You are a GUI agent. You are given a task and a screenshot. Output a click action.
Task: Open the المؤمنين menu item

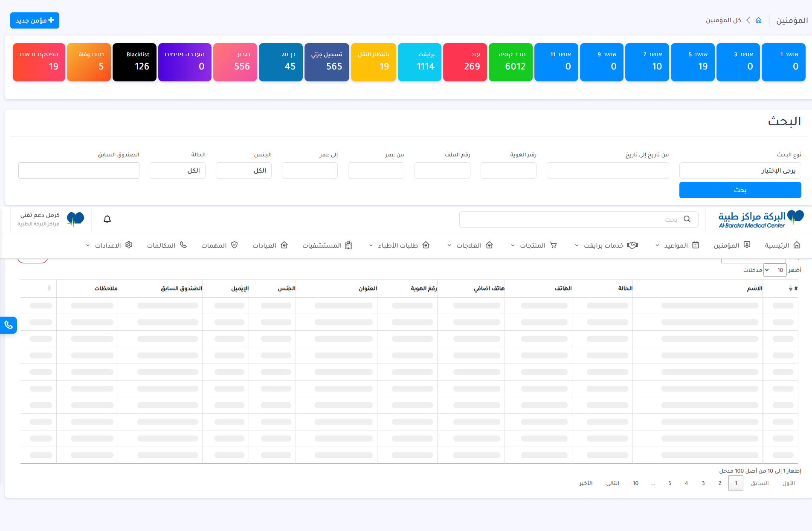[x=731, y=245]
